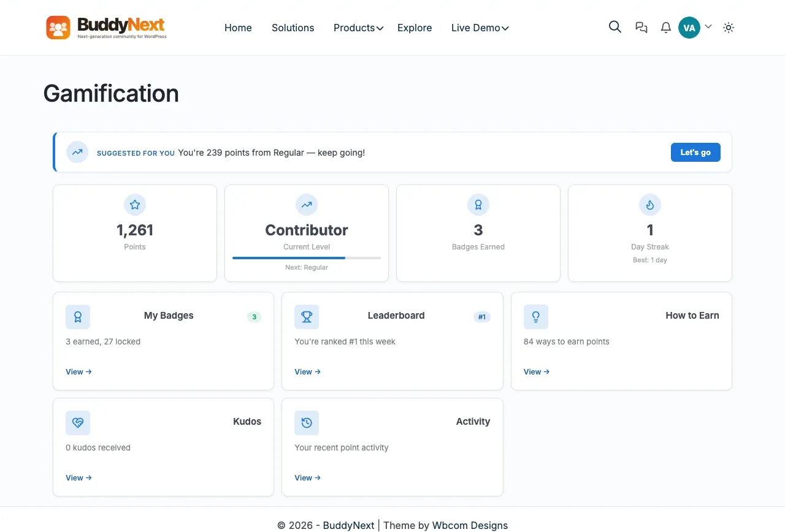Go to the Home menu item

[x=238, y=28]
